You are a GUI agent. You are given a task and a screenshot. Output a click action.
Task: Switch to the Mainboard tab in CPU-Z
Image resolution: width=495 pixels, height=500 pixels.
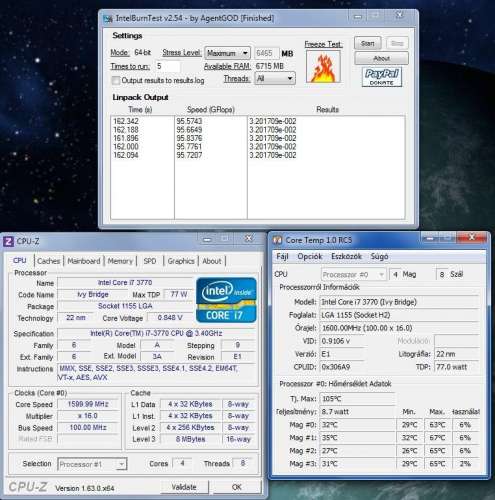[84, 261]
